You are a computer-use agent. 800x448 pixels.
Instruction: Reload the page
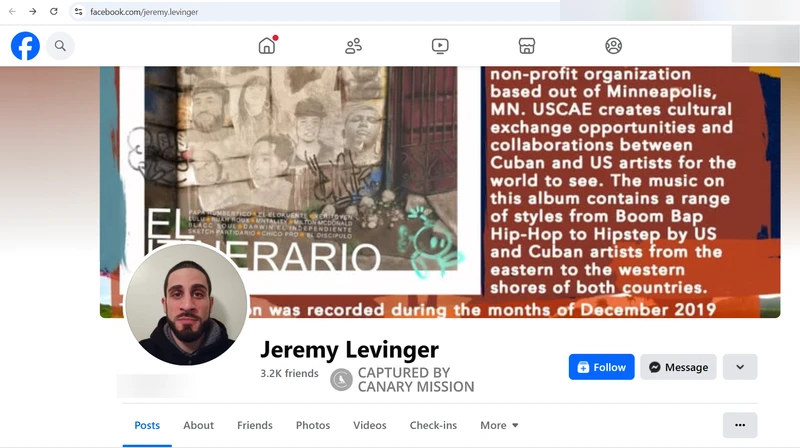pyautogui.click(x=54, y=11)
